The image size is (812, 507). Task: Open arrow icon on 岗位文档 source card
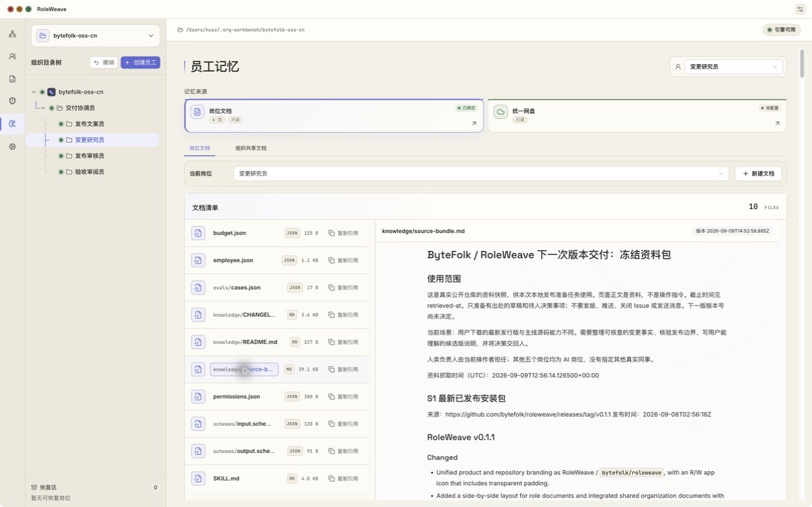pyautogui.click(x=474, y=123)
